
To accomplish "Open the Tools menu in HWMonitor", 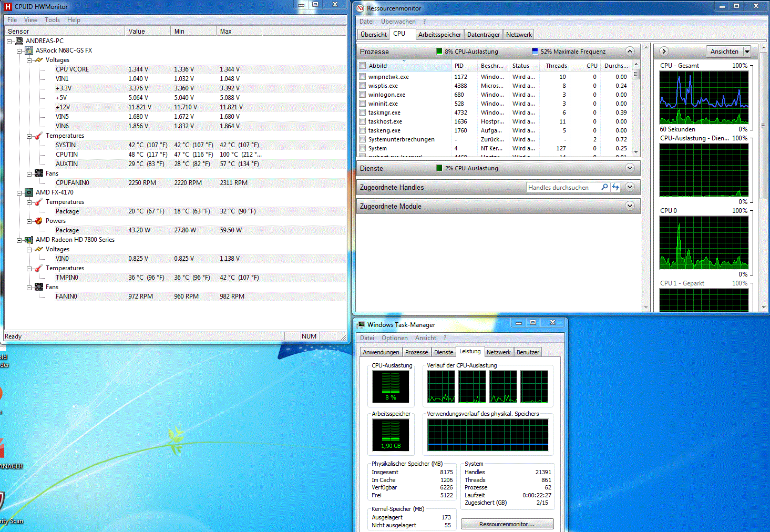I will click(52, 20).
